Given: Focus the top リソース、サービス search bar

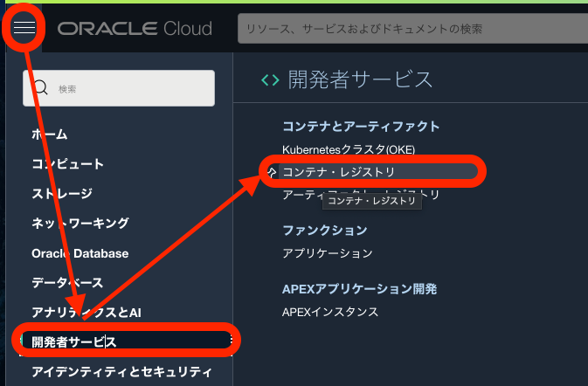Looking at the screenshot, I should pos(411,29).
